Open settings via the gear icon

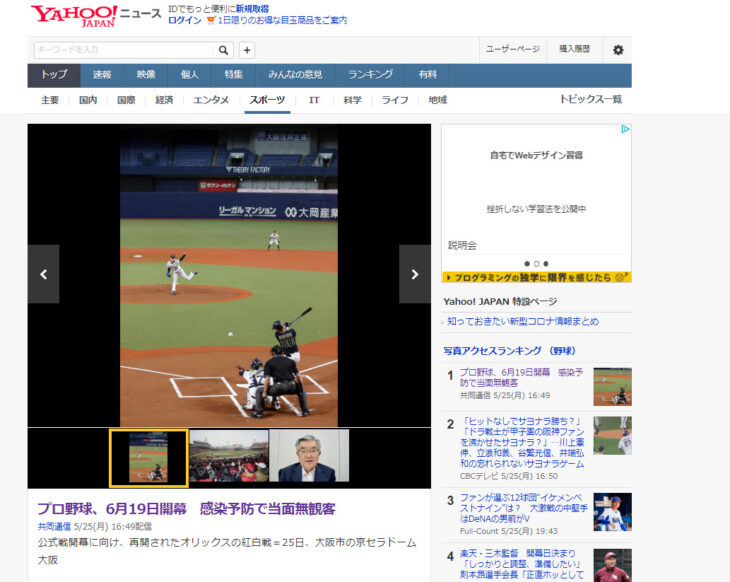pyautogui.click(x=617, y=50)
